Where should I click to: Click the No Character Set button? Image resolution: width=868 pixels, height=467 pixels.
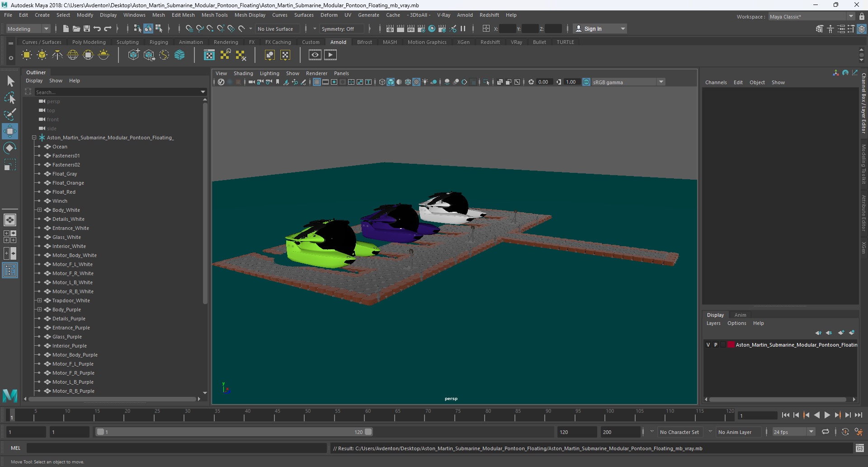point(679,432)
